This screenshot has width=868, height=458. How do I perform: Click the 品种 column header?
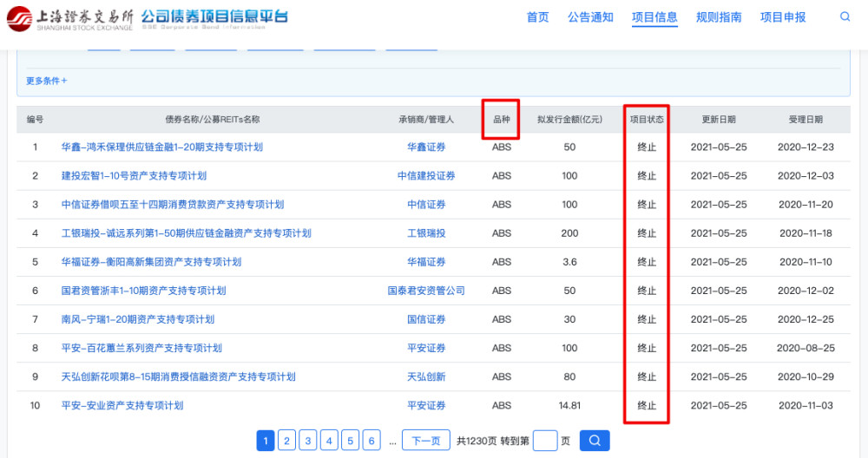point(502,120)
